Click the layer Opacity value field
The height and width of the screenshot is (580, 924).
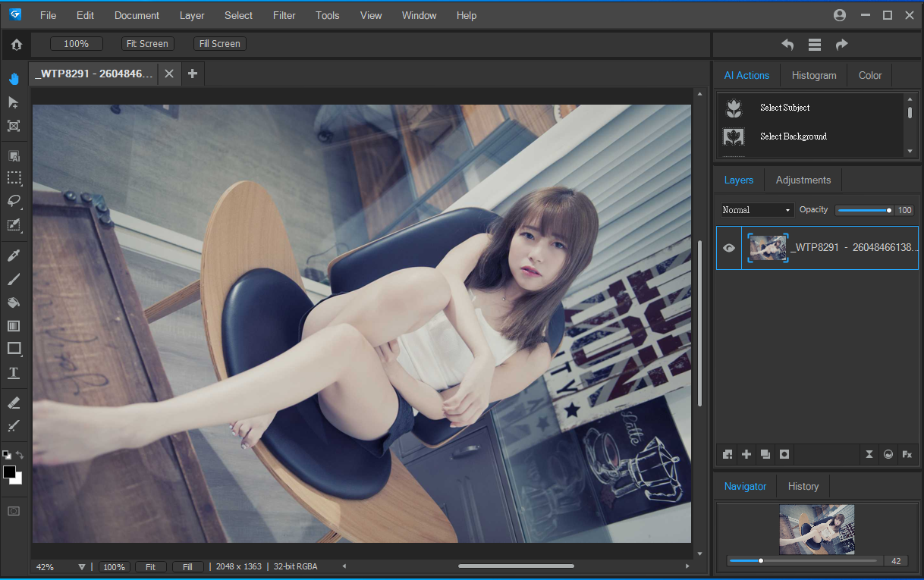point(904,210)
